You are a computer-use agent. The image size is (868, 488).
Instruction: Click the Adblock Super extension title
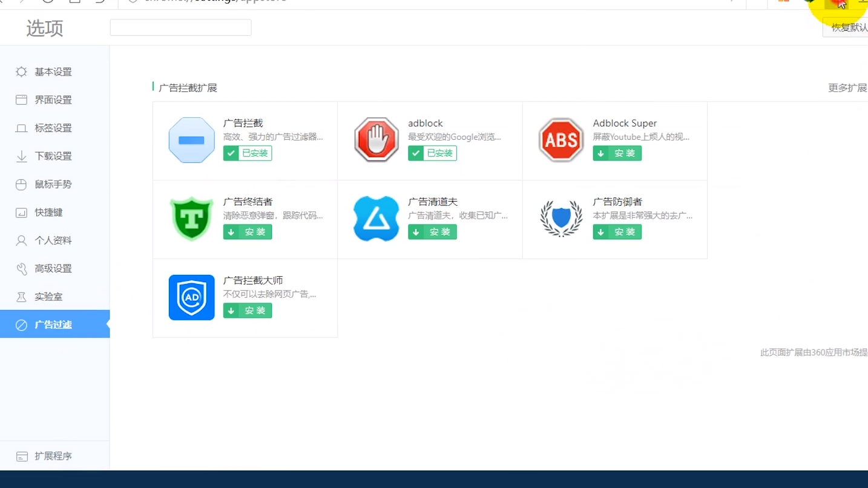click(625, 123)
